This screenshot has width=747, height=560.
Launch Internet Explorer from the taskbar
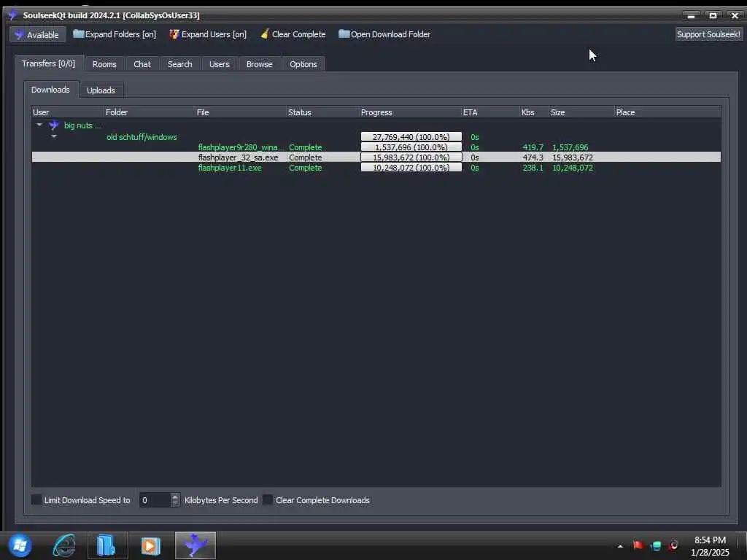(64, 545)
